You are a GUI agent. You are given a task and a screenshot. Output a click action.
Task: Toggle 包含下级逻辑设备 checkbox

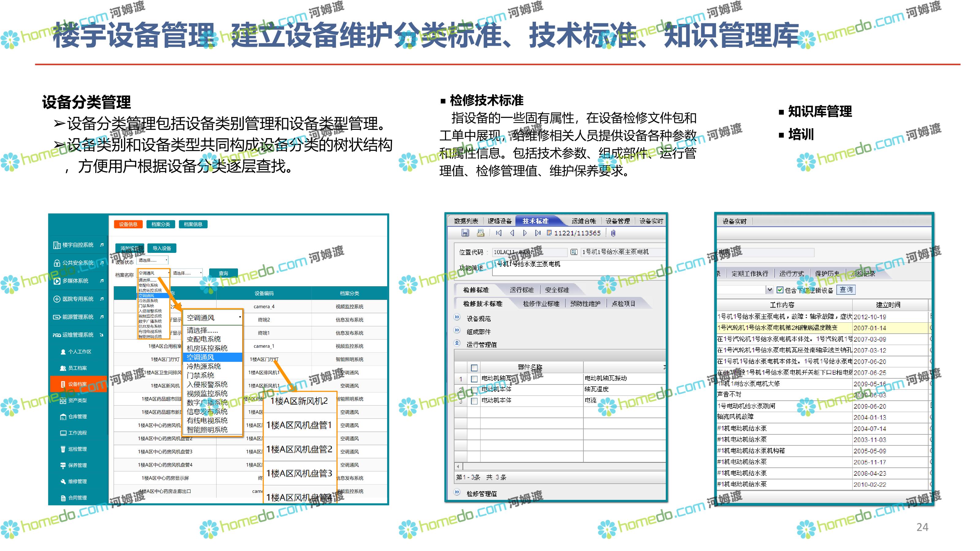tap(780, 290)
